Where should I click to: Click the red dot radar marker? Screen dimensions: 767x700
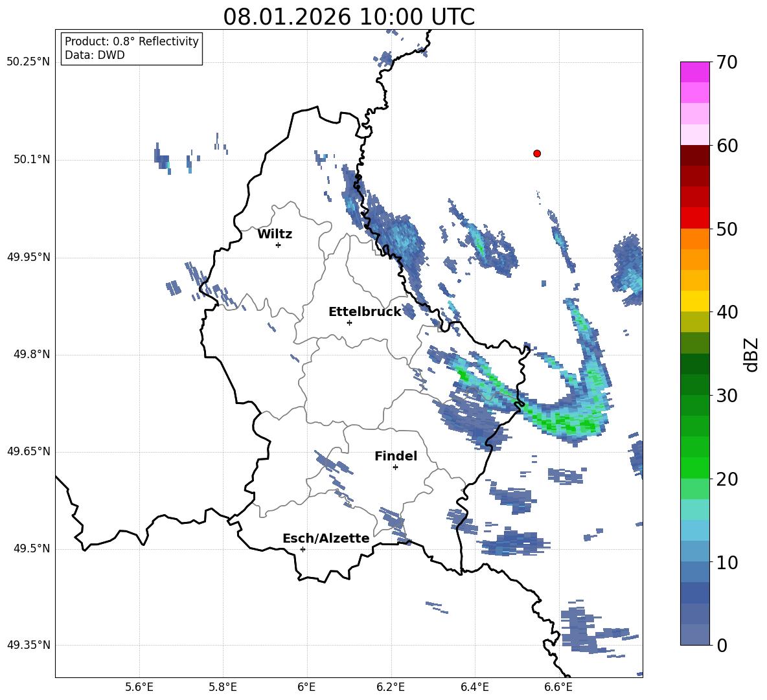537,153
